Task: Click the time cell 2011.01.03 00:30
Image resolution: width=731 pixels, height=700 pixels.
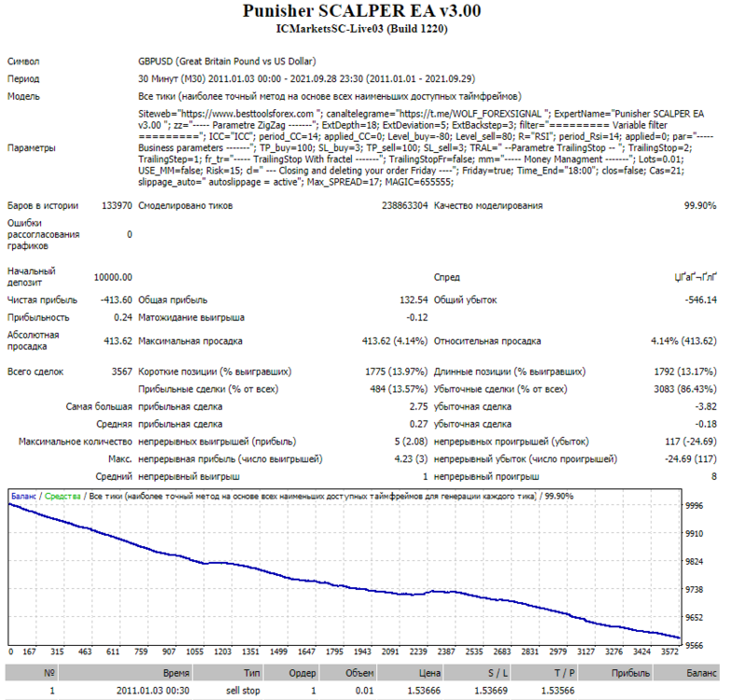Action: tap(153, 691)
